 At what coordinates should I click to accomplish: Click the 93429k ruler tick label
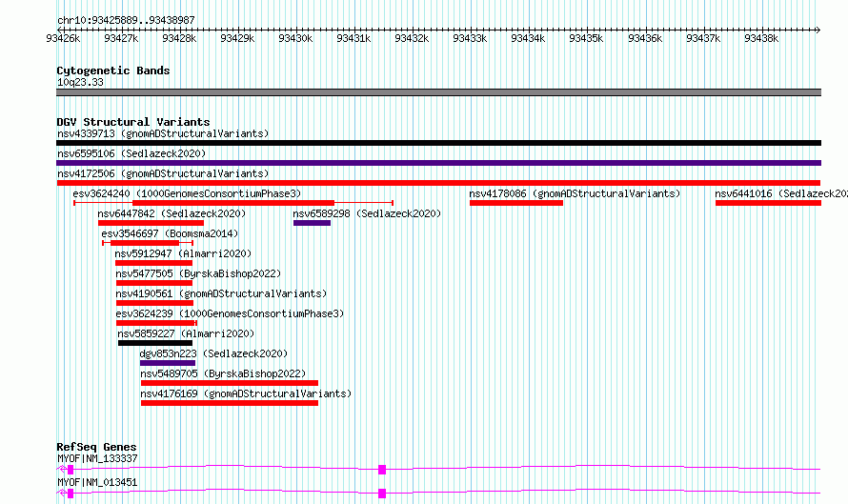tap(237, 38)
